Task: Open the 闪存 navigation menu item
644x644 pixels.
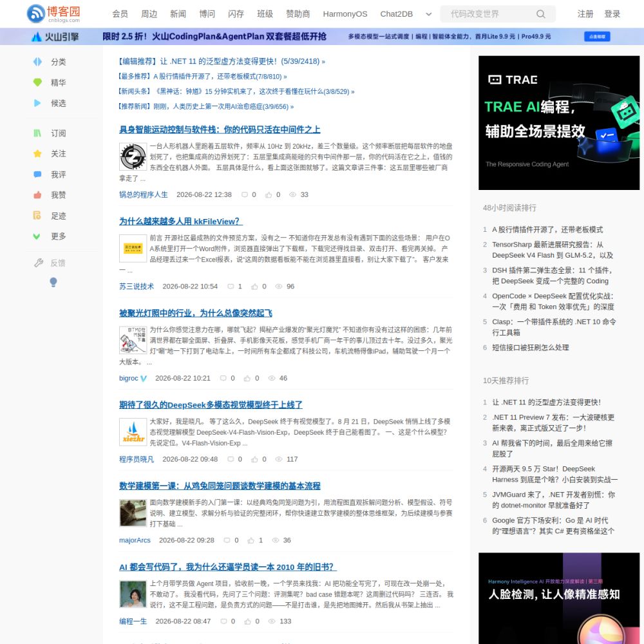Action: (236, 14)
